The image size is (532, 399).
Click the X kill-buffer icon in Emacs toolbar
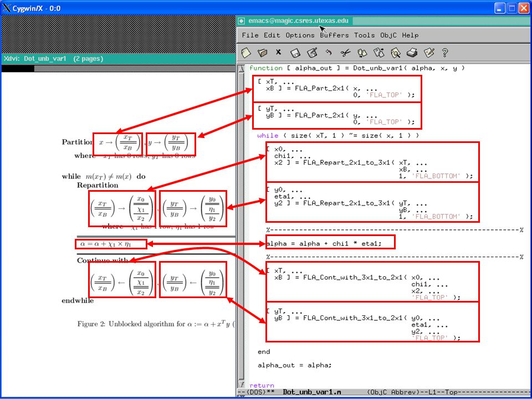pos(279,52)
